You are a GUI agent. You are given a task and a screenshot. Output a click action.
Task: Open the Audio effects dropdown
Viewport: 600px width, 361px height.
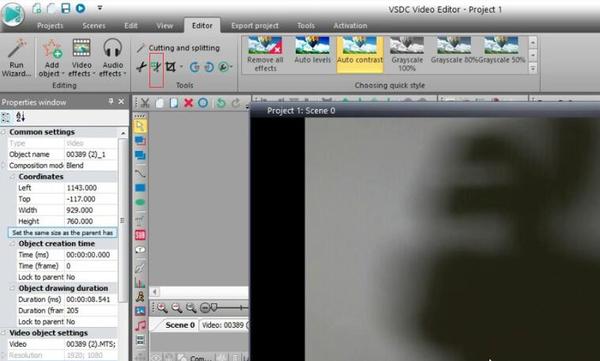(112, 57)
